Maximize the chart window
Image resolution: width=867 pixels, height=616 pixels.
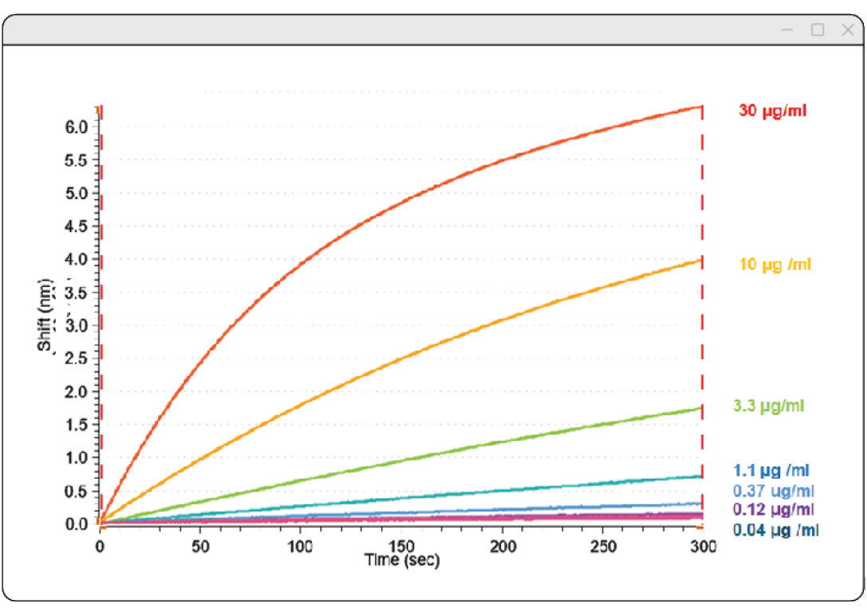tap(817, 30)
